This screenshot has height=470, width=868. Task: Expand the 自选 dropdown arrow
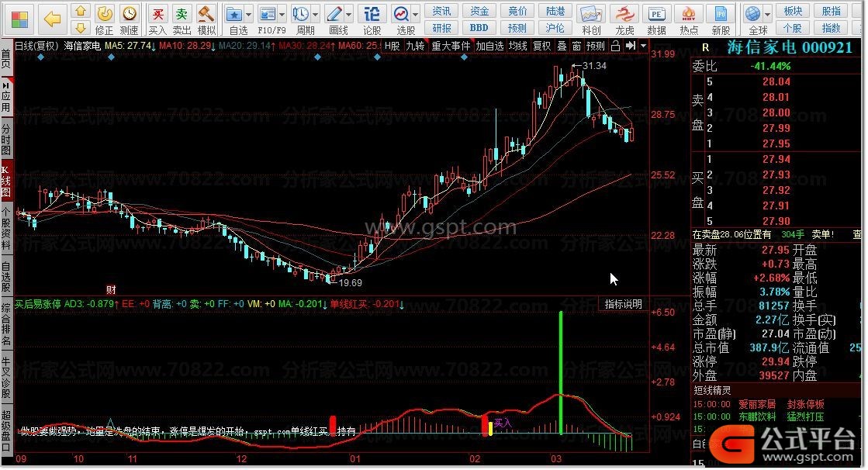248,14
